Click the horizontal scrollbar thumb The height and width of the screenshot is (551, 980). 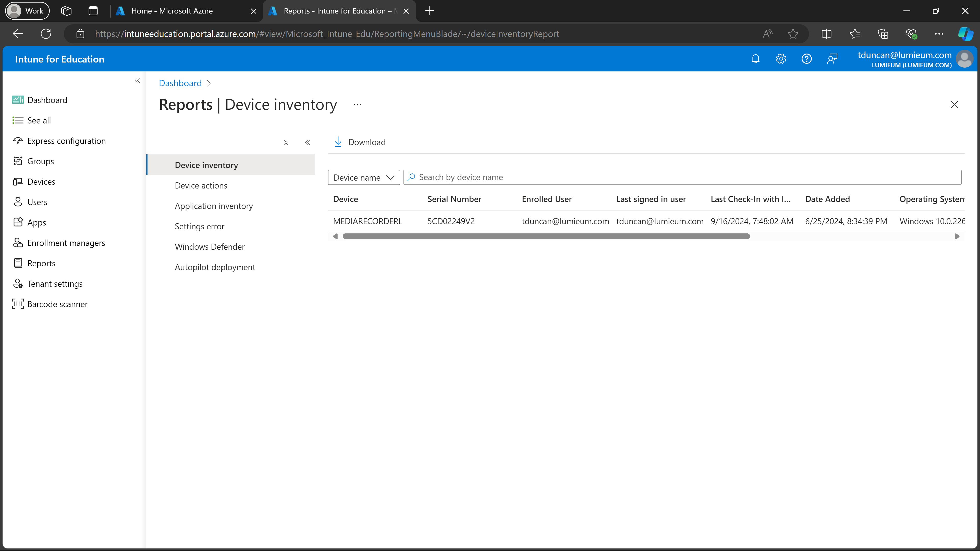(x=546, y=236)
